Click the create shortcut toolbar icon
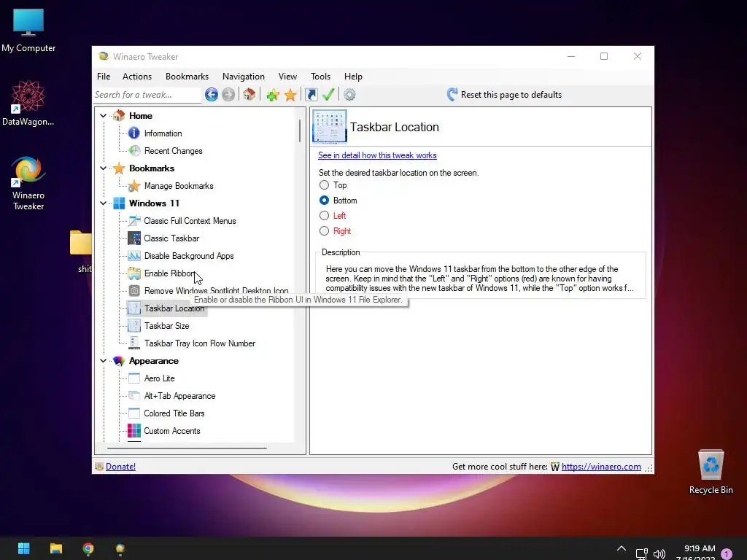Viewport: 747px width, 560px height. 311,95
